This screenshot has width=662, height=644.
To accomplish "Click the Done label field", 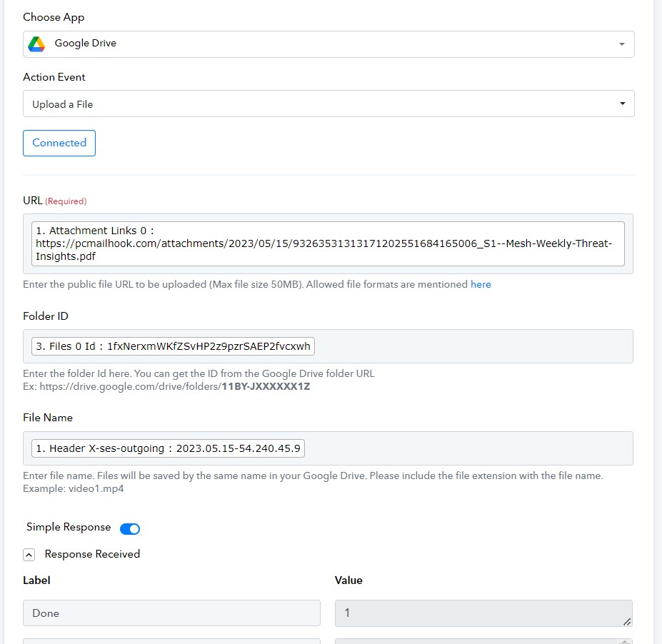I will point(171,613).
